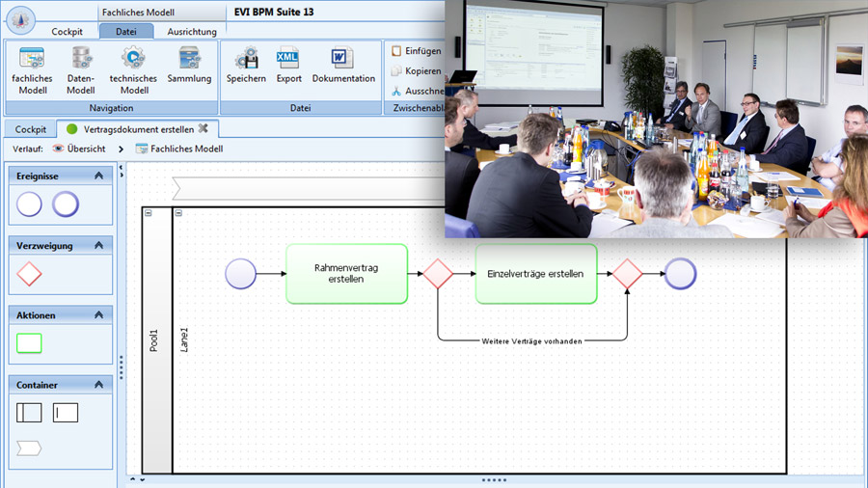Click the XML Export icon
Image resolution: width=868 pixels, height=488 pixels.
click(x=287, y=58)
